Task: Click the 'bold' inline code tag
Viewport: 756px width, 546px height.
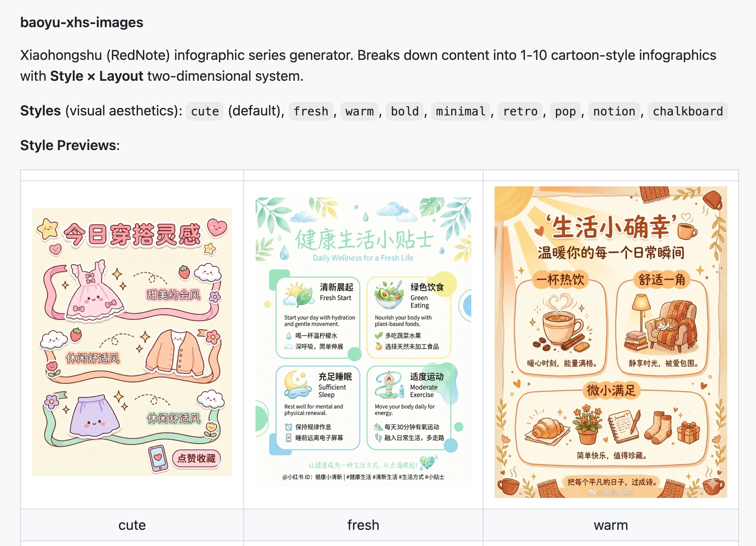Action: [x=405, y=111]
